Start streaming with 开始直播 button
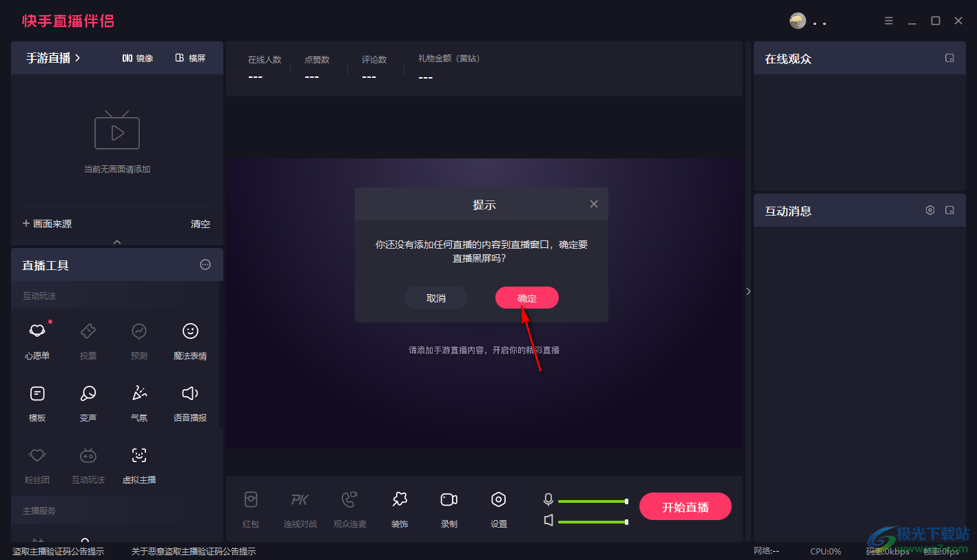 click(x=685, y=507)
